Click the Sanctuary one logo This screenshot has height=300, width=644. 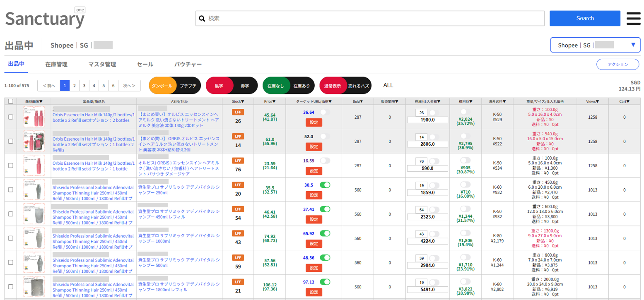click(45, 19)
